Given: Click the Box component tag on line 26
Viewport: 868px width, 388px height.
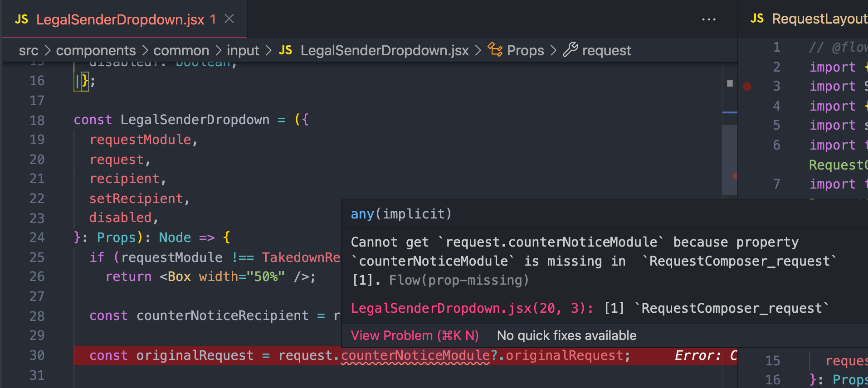Looking at the screenshot, I should point(179,276).
